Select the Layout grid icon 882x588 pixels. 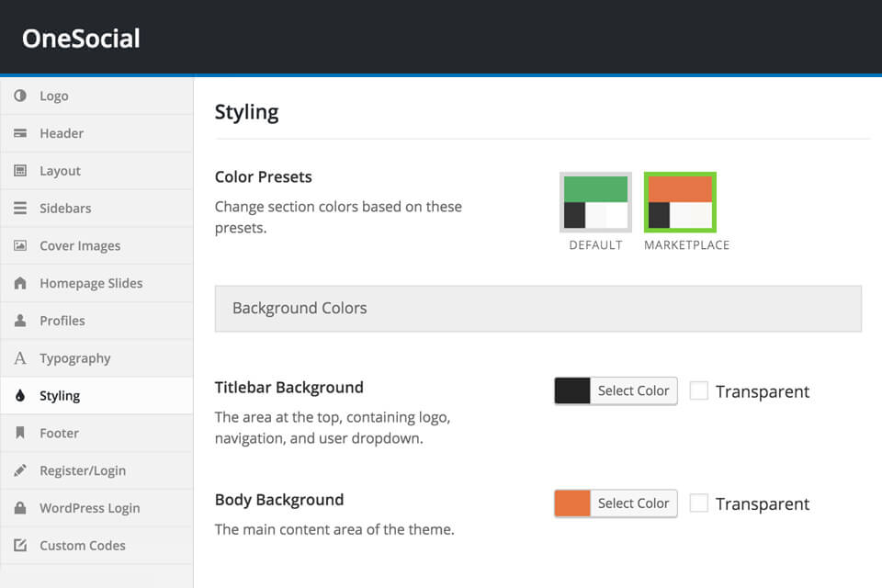(x=20, y=171)
